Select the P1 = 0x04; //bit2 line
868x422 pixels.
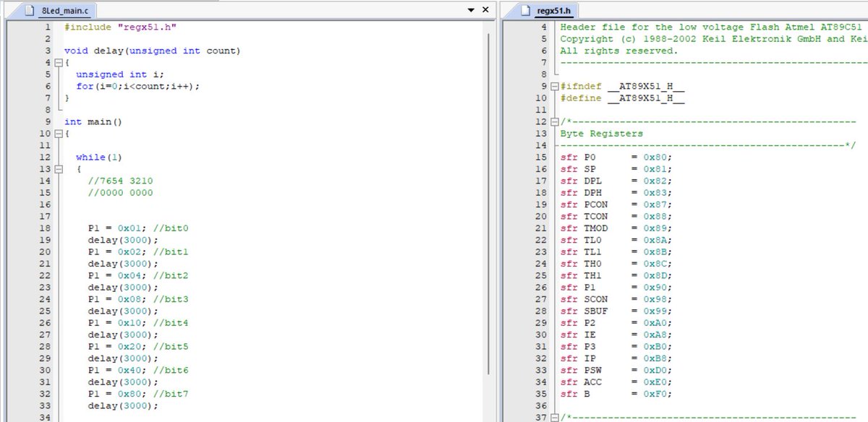138,275
